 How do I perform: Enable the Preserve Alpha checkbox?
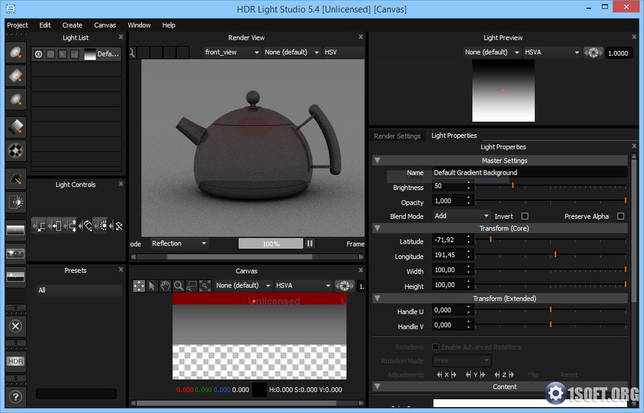pyautogui.click(x=621, y=216)
